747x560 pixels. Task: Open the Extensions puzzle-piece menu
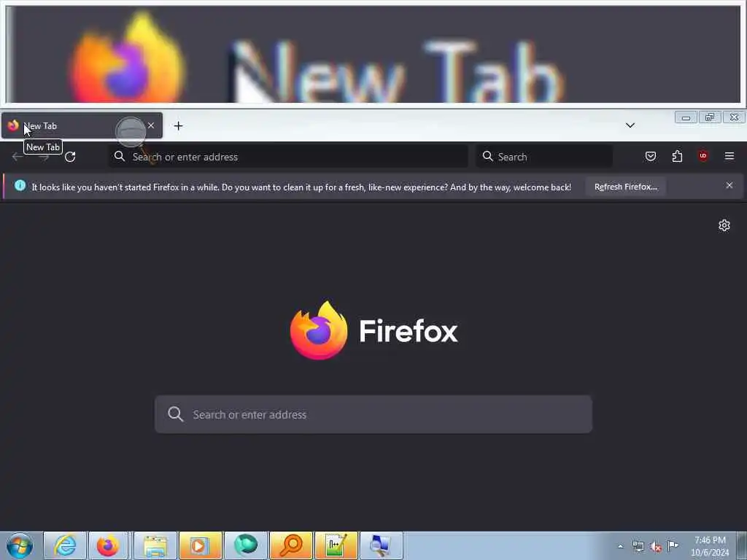677,156
